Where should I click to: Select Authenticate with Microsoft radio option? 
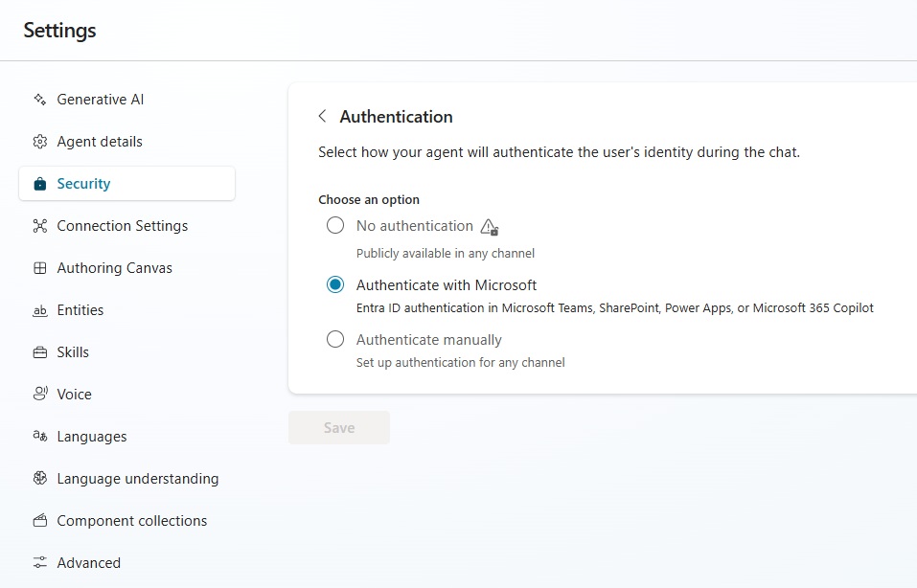(x=335, y=285)
